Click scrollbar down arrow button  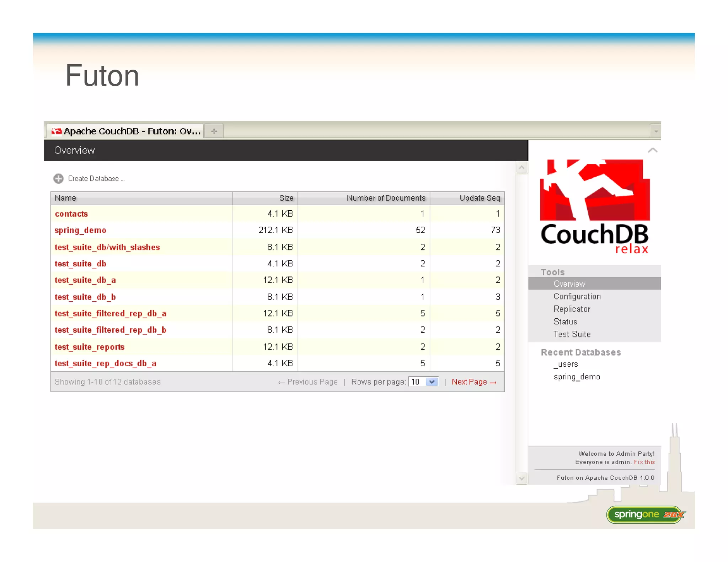pos(521,478)
